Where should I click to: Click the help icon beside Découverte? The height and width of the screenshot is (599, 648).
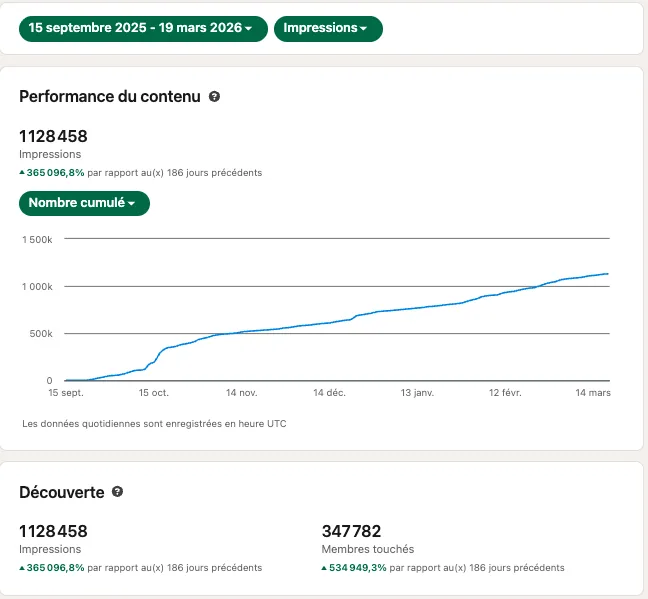[x=117, y=492]
